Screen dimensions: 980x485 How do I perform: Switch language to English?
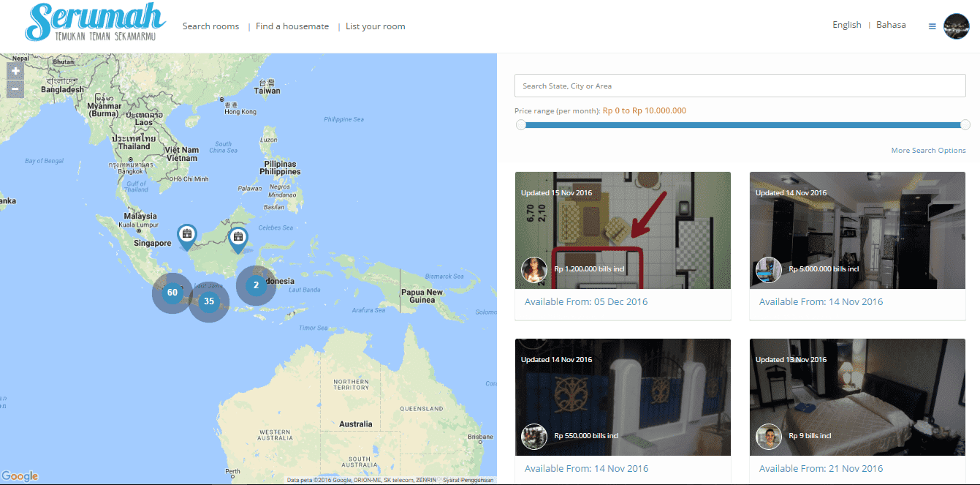[x=847, y=25]
